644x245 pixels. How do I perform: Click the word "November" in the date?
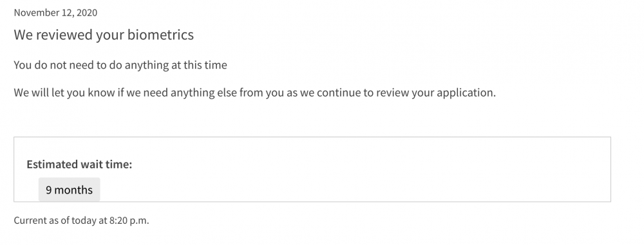point(32,13)
